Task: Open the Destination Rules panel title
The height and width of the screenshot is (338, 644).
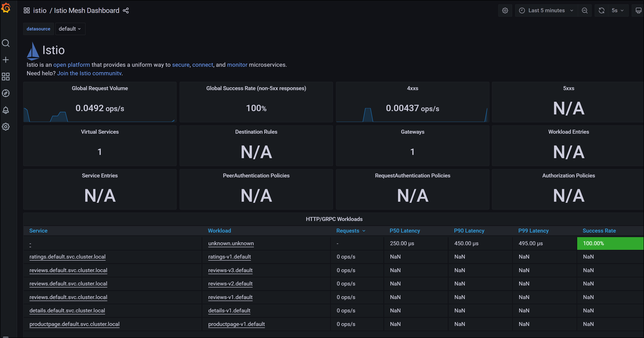Action: coord(256,132)
